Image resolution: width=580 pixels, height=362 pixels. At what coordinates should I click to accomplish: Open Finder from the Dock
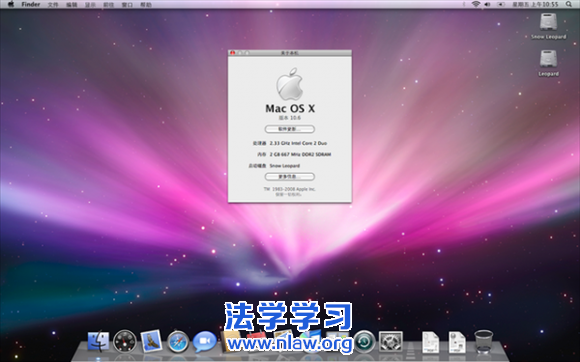click(98, 341)
